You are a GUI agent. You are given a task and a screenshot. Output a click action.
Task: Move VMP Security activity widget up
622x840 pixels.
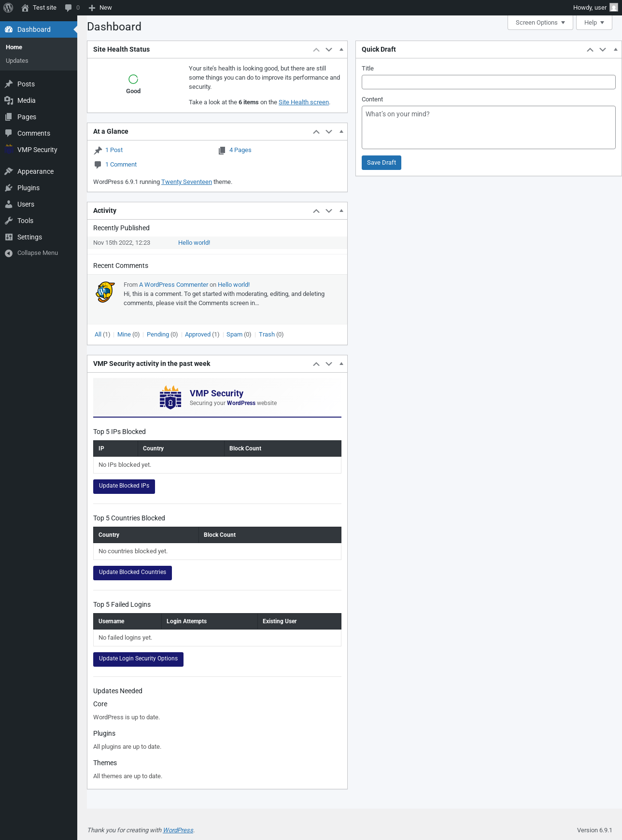pos(316,364)
